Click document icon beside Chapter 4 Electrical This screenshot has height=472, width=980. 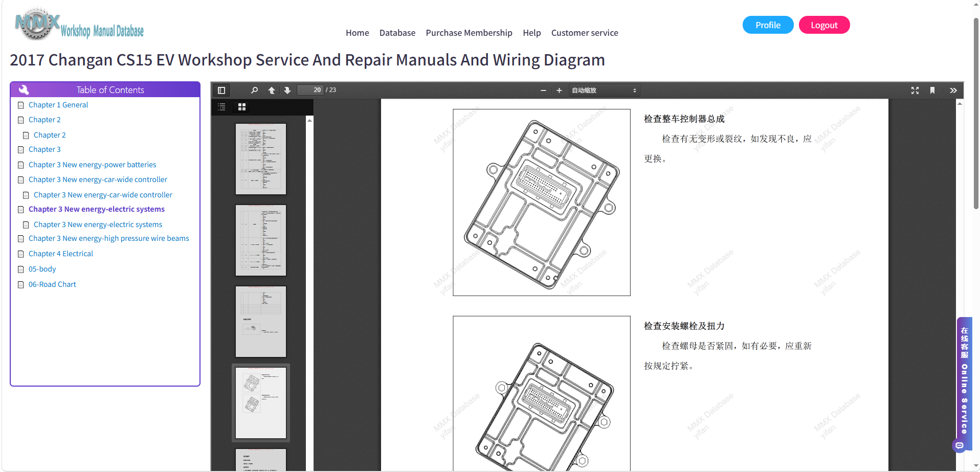coord(21,254)
